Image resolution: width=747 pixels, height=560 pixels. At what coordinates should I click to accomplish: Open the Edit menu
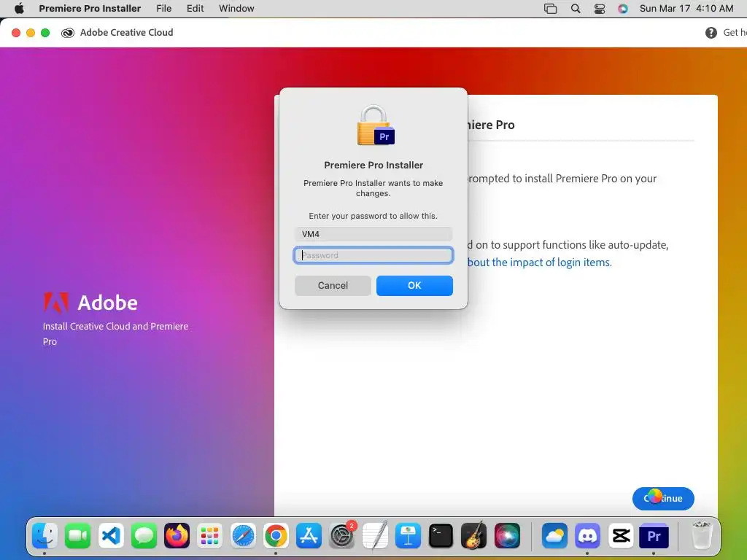195,8
